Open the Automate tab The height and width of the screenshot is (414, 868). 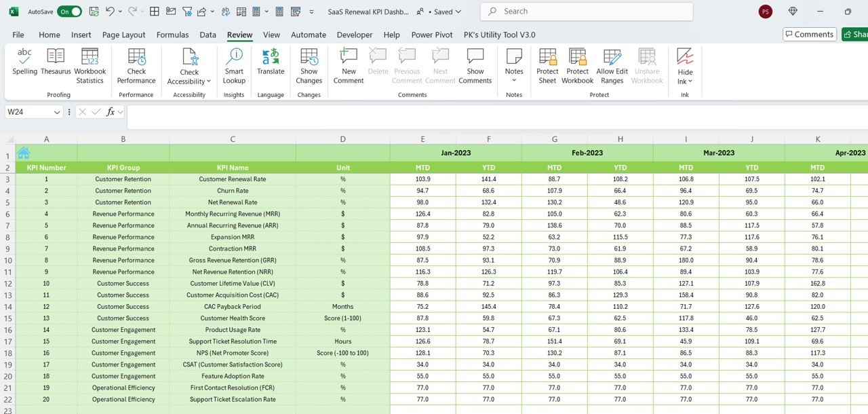[x=309, y=35]
